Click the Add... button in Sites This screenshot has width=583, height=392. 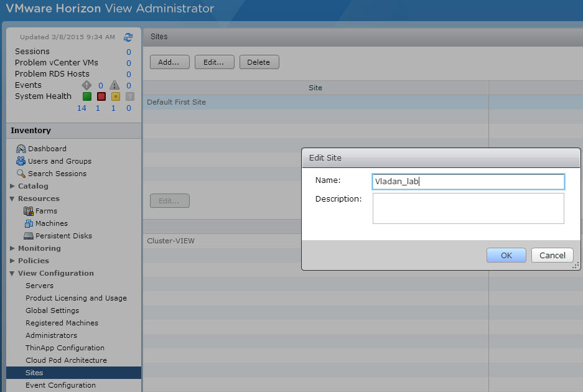pyautogui.click(x=169, y=62)
